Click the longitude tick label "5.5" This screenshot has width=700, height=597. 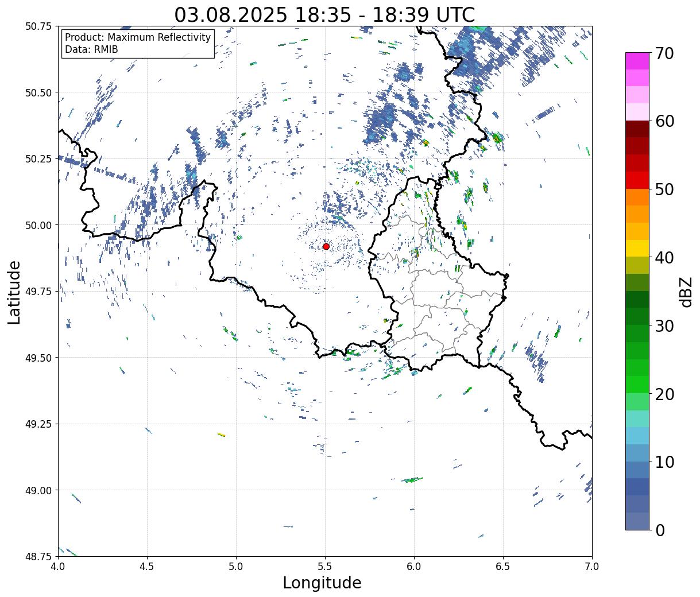click(x=325, y=566)
